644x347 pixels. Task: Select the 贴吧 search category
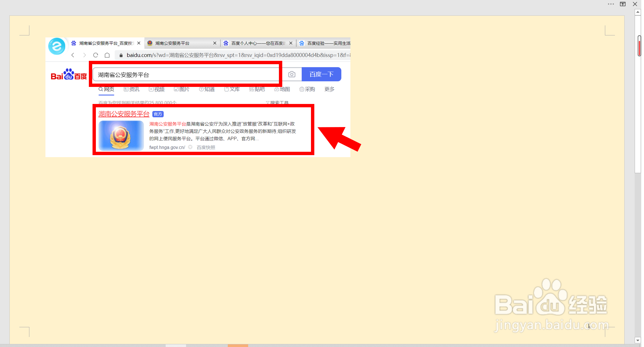coord(257,89)
